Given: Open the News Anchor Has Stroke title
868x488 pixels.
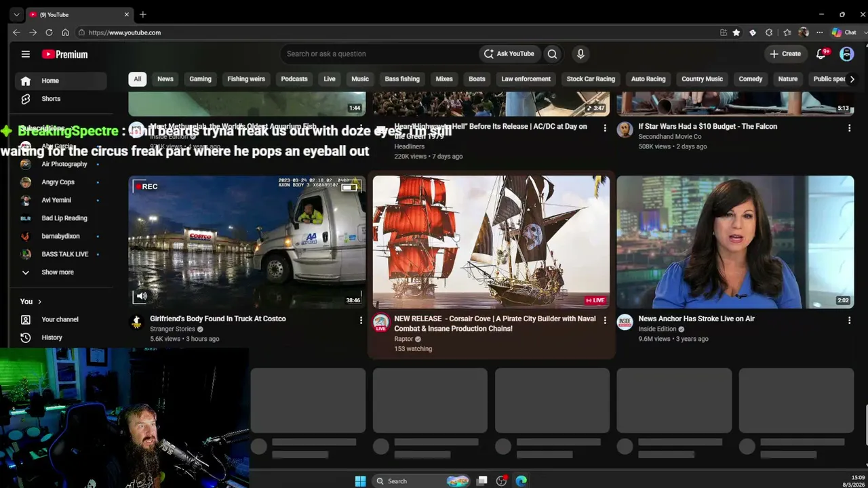Looking at the screenshot, I should pyautogui.click(x=696, y=319).
